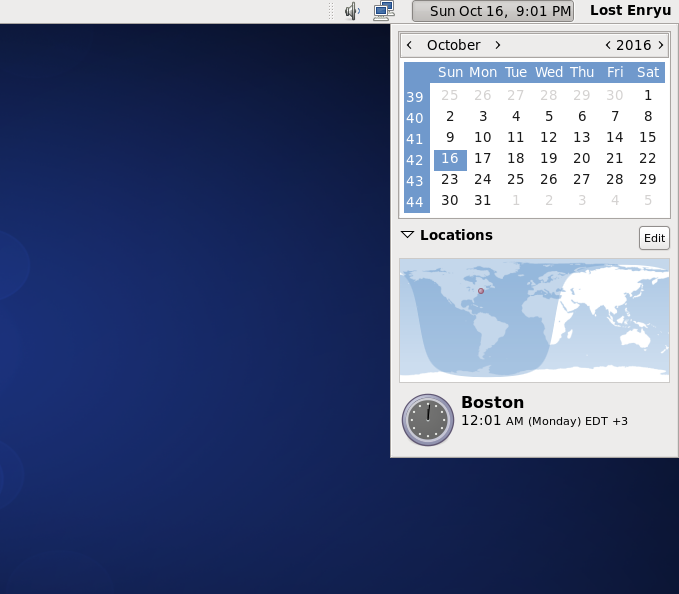Click the Boston analog clock icon
Screen dimensions: 679x594
click(x=428, y=420)
